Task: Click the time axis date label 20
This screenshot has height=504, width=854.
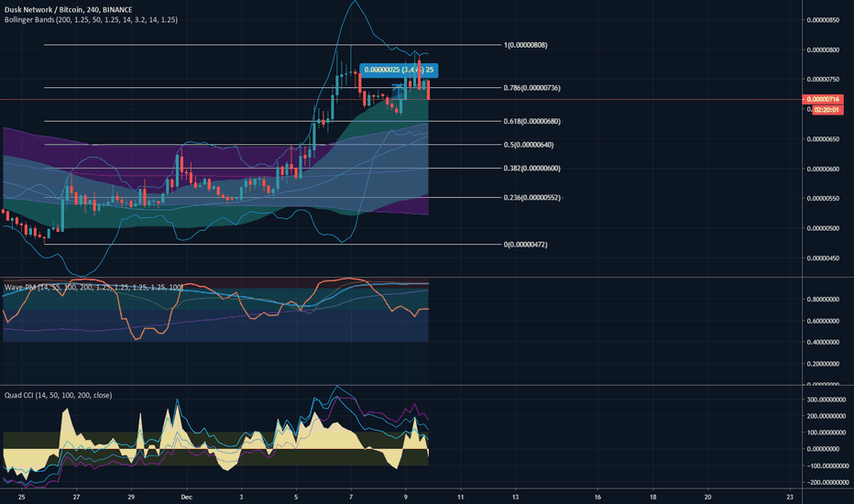Action: pyautogui.click(x=708, y=497)
